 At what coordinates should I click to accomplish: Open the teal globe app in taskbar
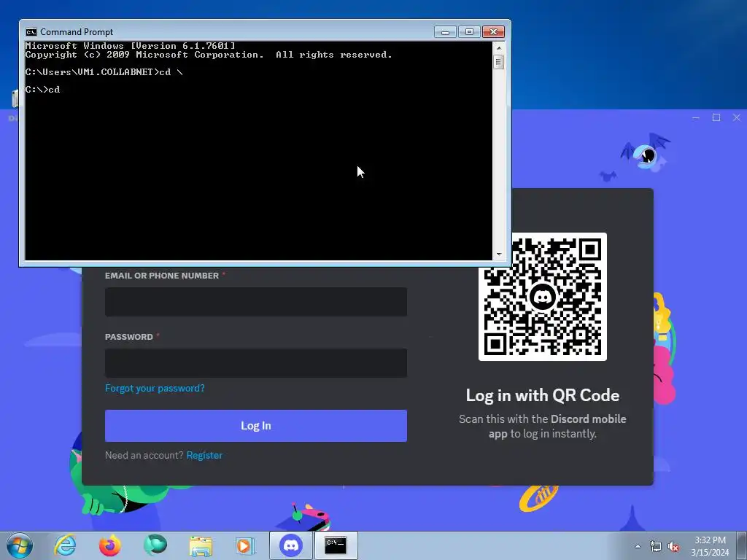point(155,545)
